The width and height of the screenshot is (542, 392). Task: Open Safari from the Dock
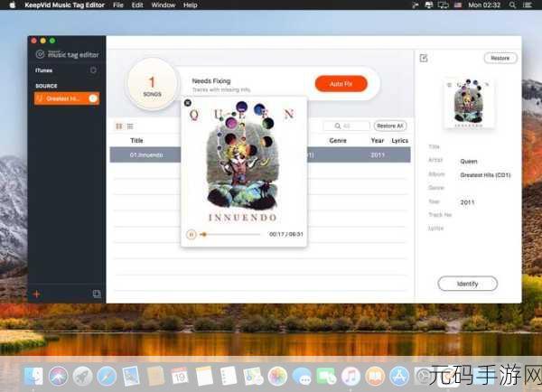click(107, 376)
